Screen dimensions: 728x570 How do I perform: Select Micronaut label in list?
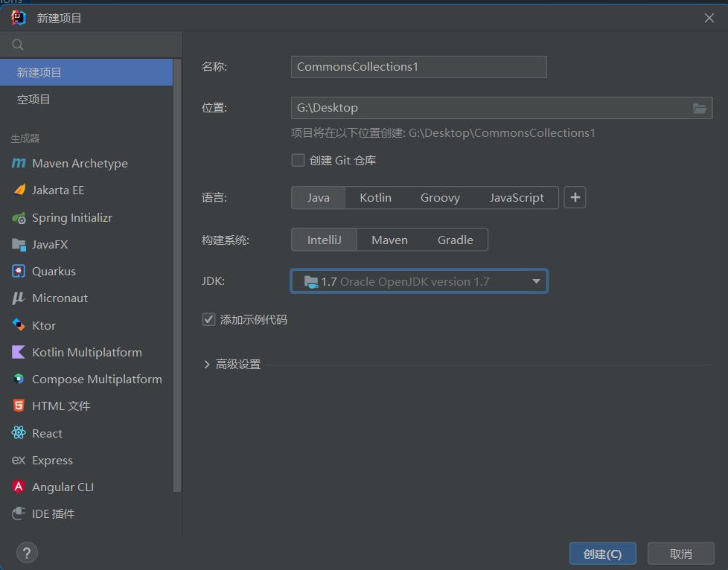pyautogui.click(x=60, y=298)
